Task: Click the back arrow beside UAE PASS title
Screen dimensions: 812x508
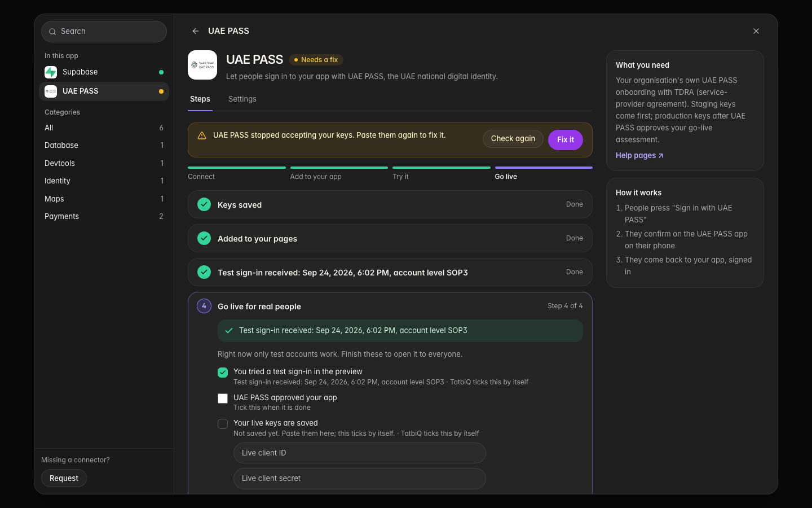Action: point(195,31)
